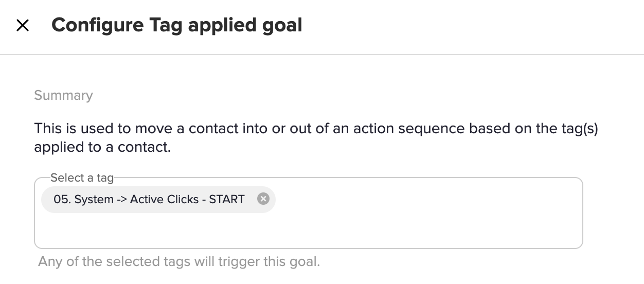The image size is (644, 284).
Task: Close the Configure Tag applied goal panel
Action: click(x=23, y=26)
